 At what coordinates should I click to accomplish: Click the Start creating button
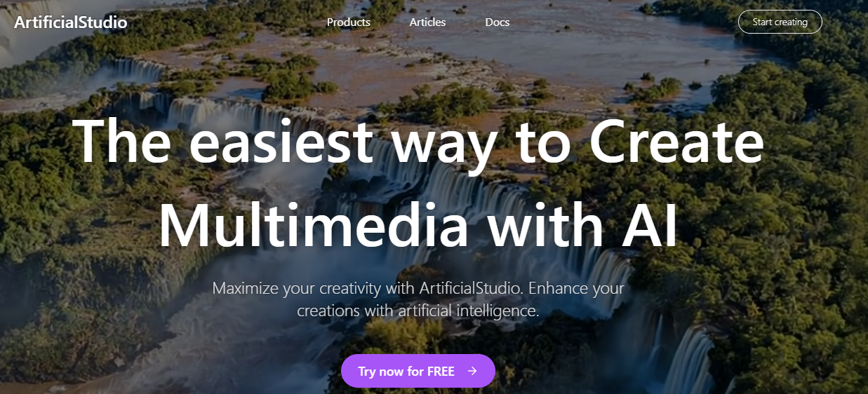coord(780,22)
